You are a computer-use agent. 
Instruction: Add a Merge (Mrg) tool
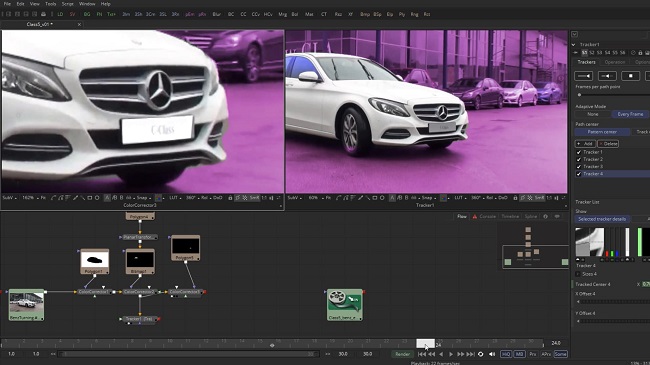click(283, 14)
